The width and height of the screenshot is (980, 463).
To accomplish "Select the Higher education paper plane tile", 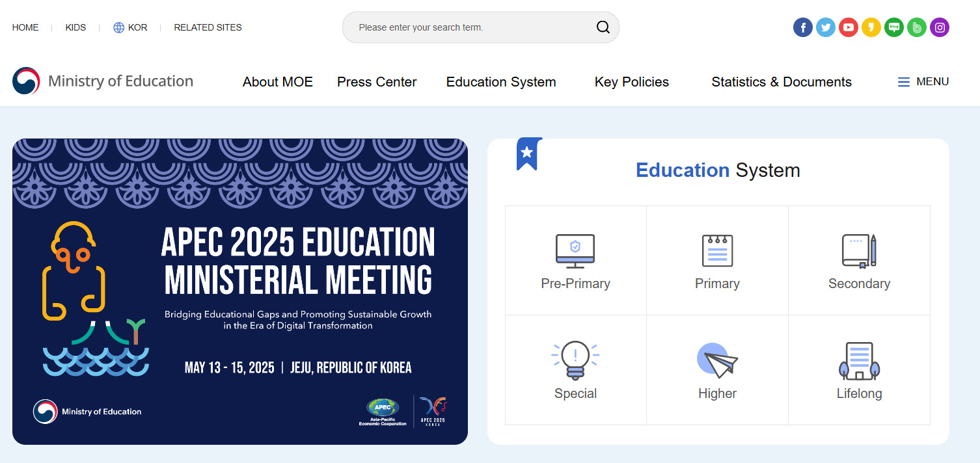I will pyautogui.click(x=717, y=370).
